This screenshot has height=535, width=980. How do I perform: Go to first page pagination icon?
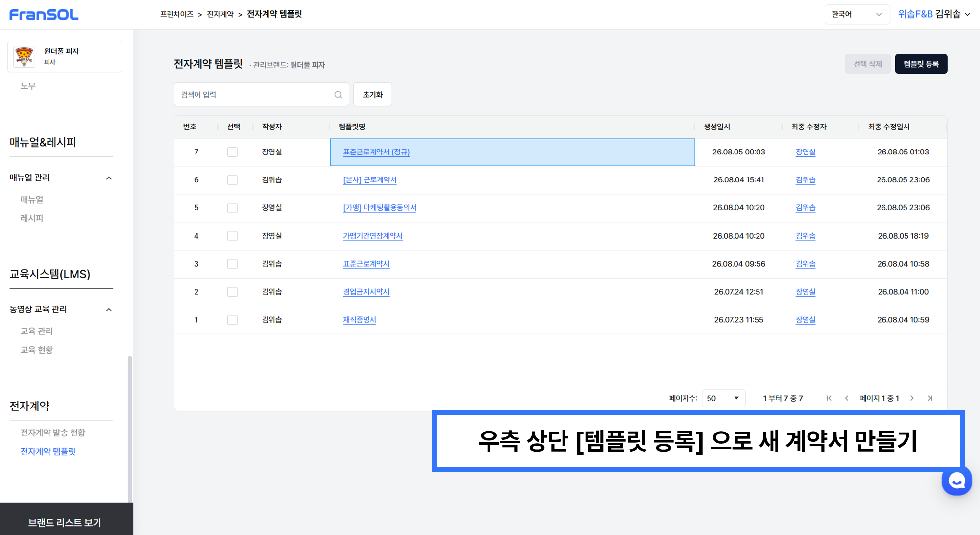tap(829, 398)
